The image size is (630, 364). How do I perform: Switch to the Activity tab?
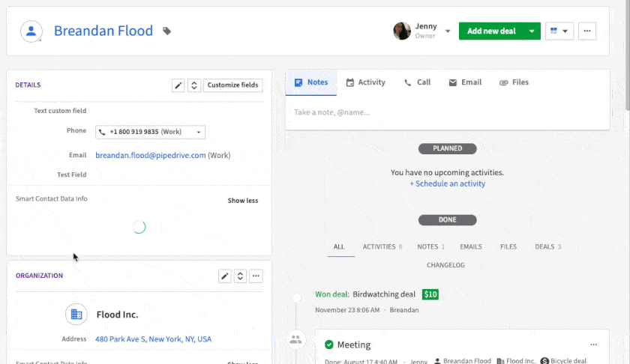click(366, 82)
